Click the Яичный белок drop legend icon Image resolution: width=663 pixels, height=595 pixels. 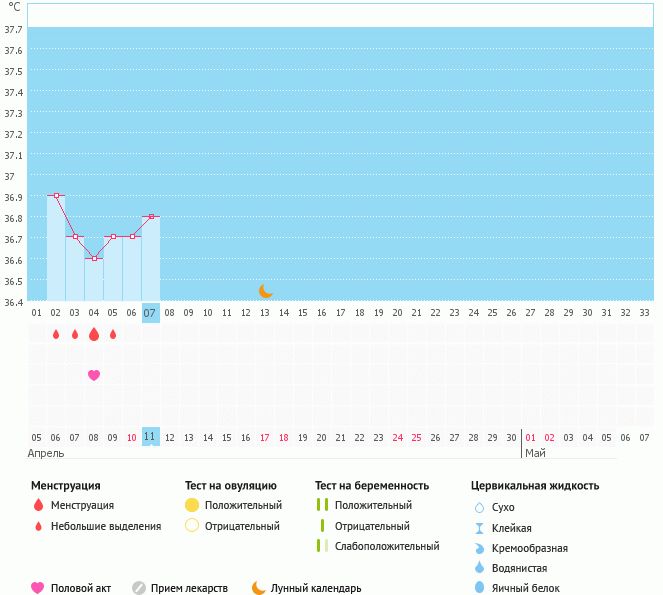(x=478, y=588)
